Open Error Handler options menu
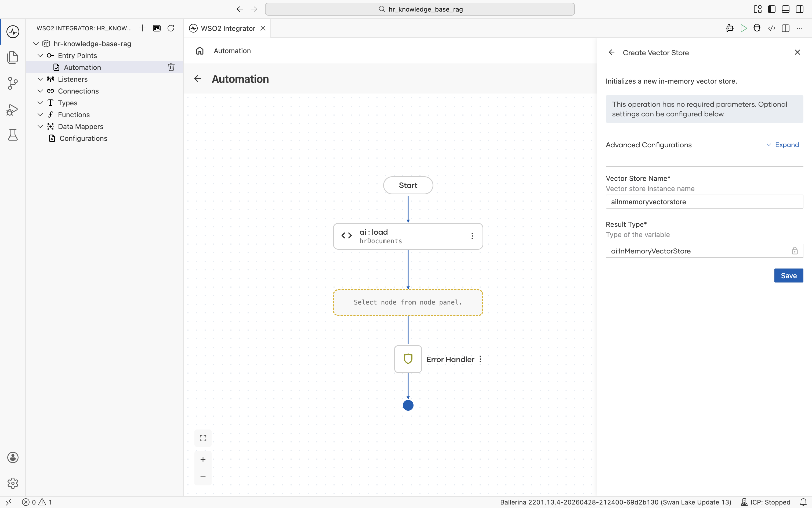The height and width of the screenshot is (508, 812). (x=480, y=359)
